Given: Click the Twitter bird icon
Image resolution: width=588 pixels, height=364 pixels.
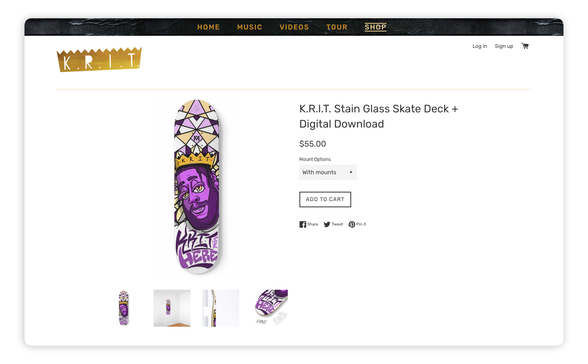Looking at the screenshot, I should click(x=327, y=224).
